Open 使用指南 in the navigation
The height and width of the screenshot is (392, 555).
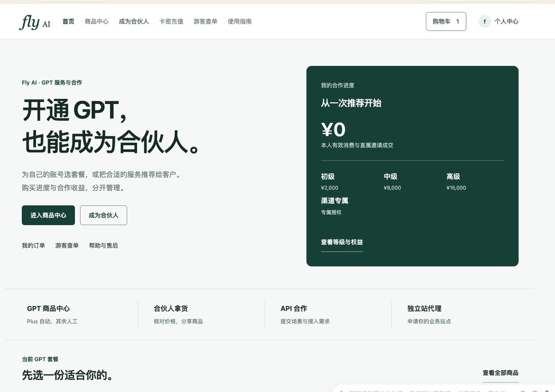(x=240, y=21)
